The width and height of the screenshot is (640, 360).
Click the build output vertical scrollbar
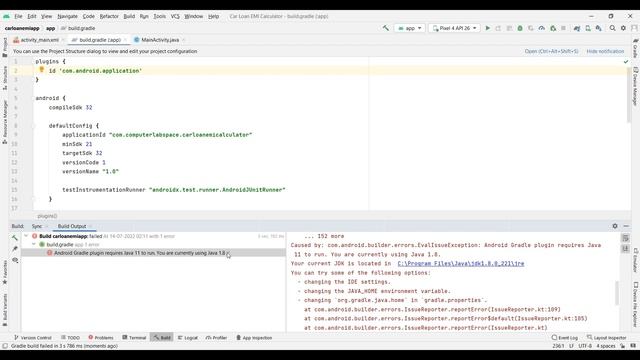pos(617,293)
